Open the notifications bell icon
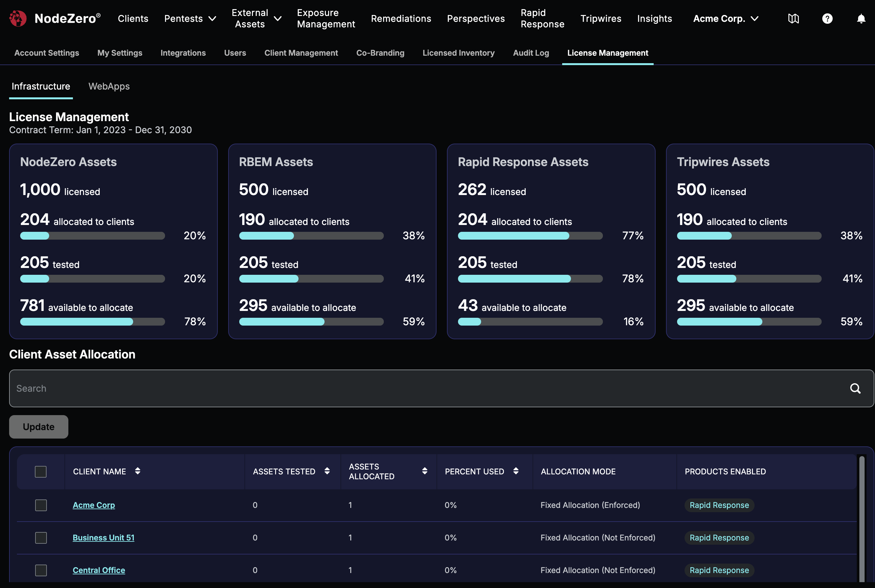Image resolution: width=875 pixels, height=588 pixels. click(861, 18)
